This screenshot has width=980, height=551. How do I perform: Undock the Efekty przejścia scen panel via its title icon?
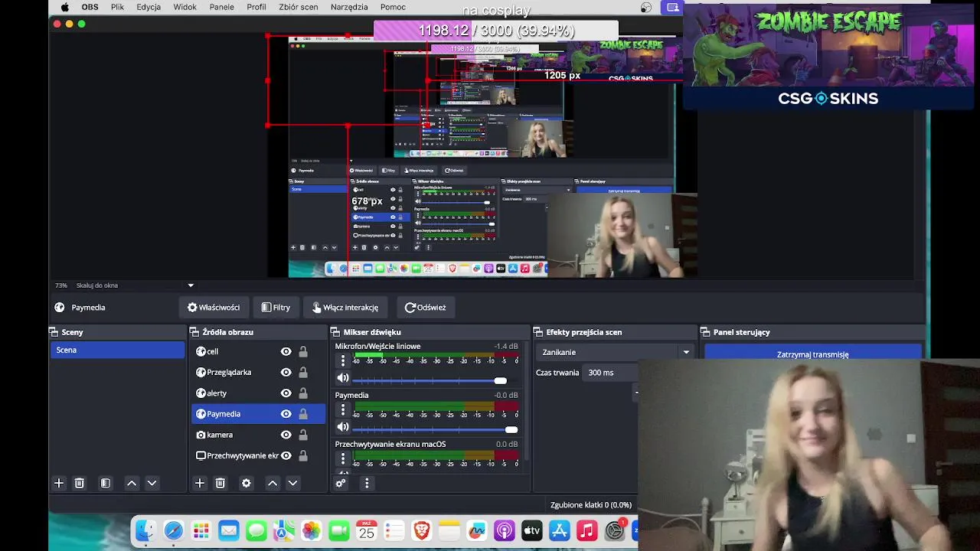[x=538, y=332]
